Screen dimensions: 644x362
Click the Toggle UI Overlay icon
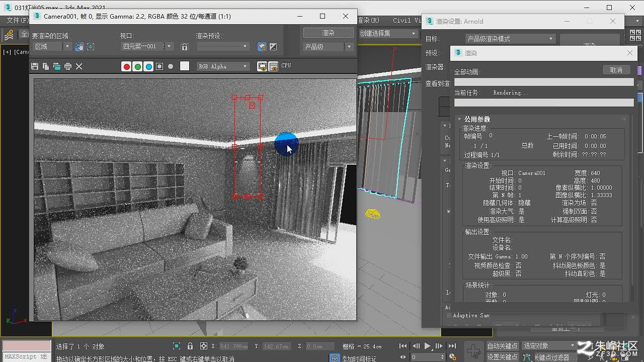tap(262, 66)
